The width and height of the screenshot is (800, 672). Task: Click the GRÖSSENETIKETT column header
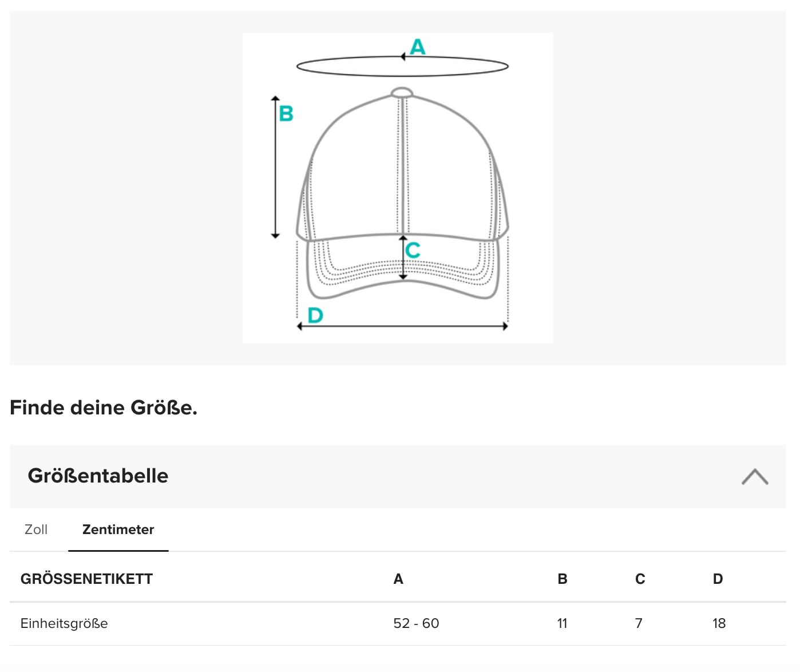click(x=86, y=579)
